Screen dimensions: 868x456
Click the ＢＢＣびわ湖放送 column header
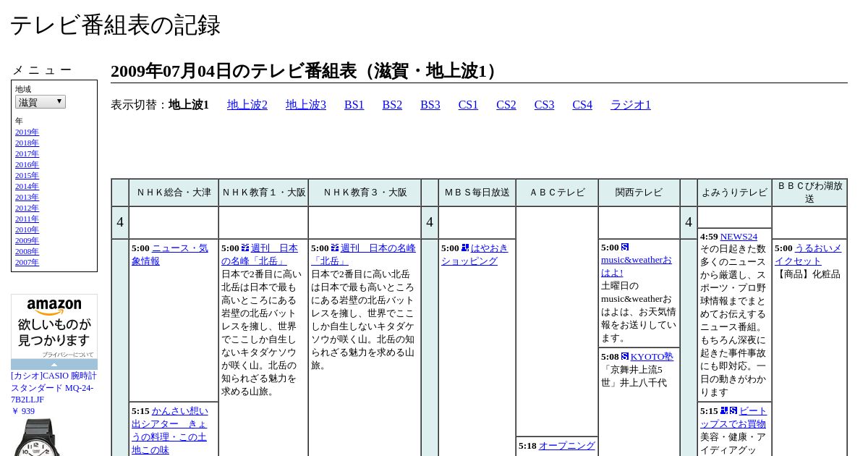click(x=809, y=193)
